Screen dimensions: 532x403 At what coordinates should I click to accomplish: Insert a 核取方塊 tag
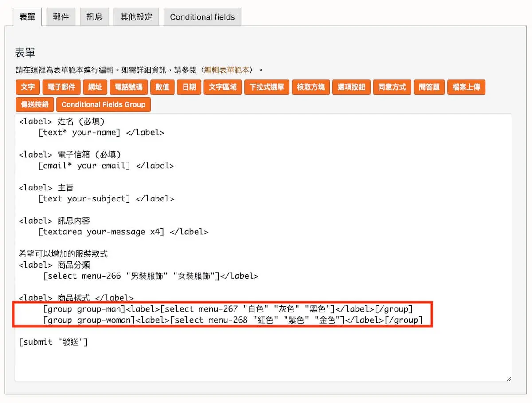[x=311, y=87]
